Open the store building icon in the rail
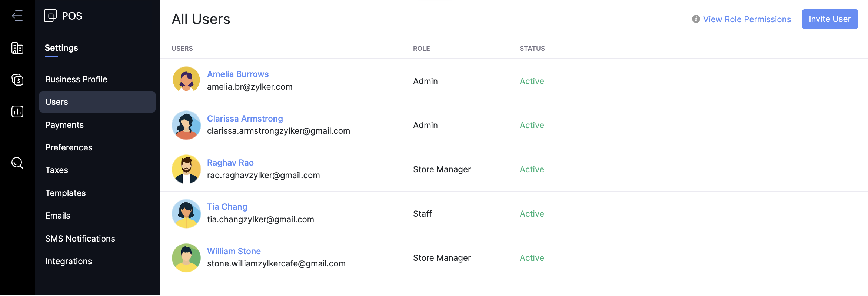 17,48
